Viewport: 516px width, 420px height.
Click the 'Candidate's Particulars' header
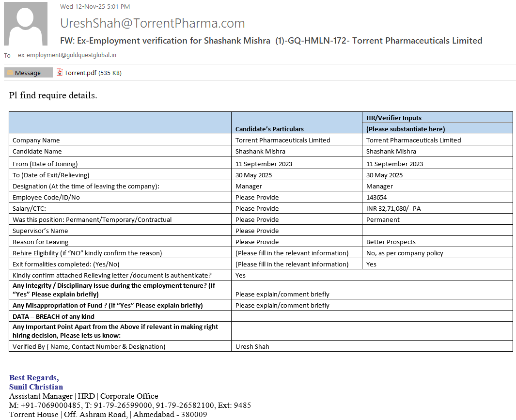tap(269, 129)
